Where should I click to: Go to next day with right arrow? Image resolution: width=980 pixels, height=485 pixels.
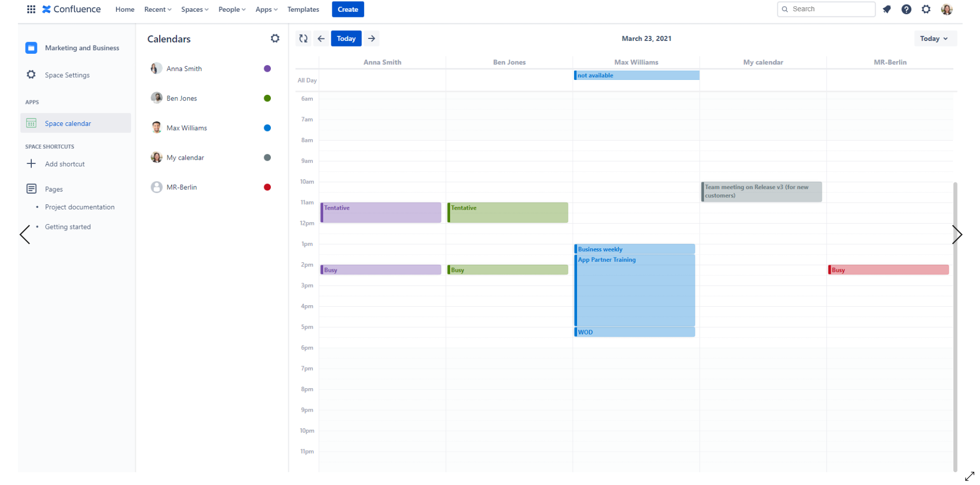point(372,38)
